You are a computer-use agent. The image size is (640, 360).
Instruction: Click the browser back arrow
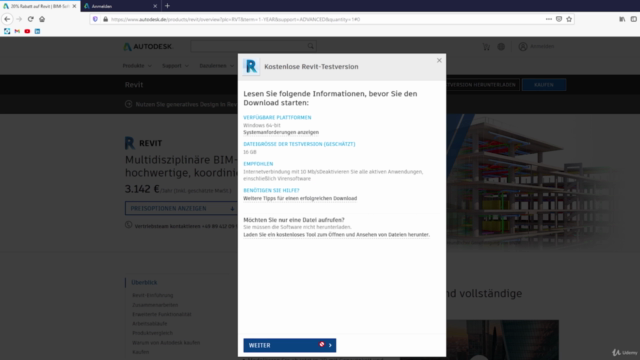click(x=7, y=19)
